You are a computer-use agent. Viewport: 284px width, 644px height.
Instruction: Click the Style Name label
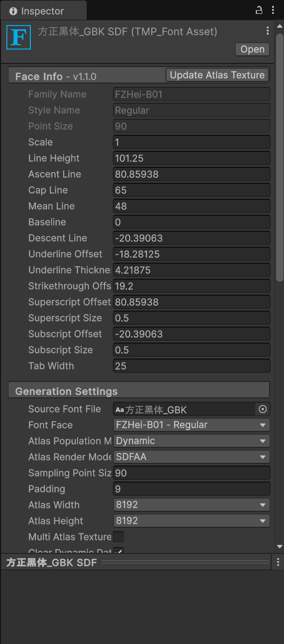click(54, 110)
